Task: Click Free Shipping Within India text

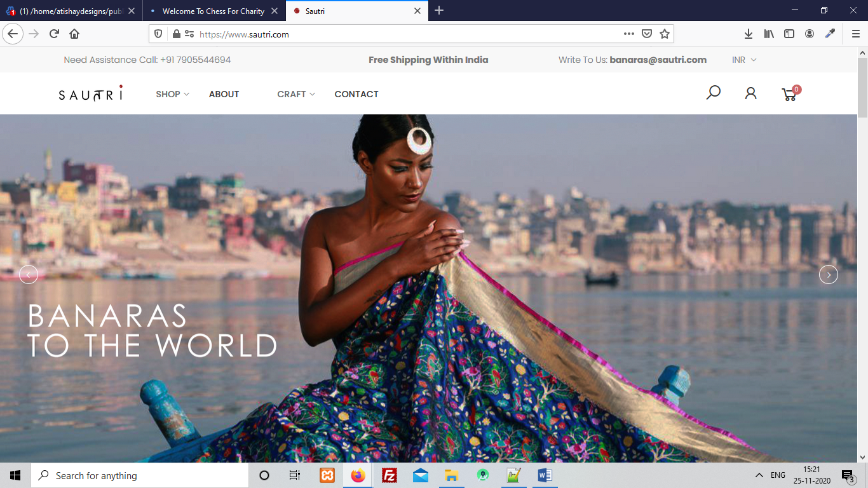Action: (x=428, y=60)
